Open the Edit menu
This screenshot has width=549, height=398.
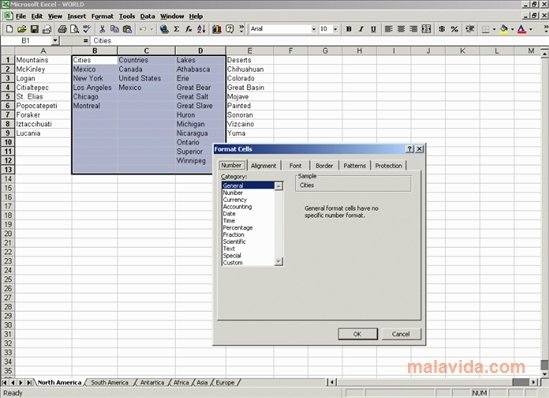(x=37, y=16)
